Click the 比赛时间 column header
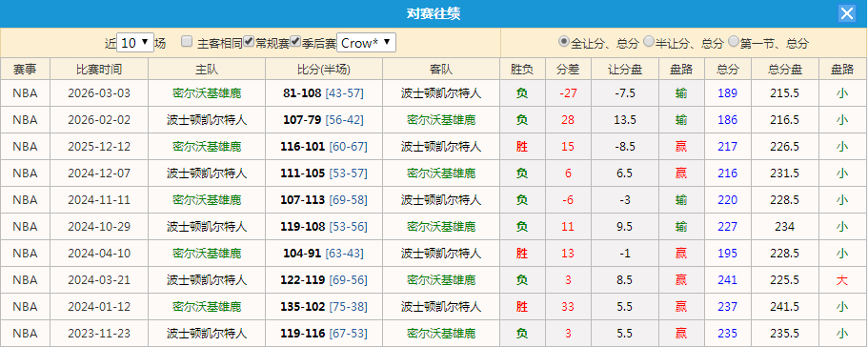The height and width of the screenshot is (347, 868). click(x=99, y=70)
